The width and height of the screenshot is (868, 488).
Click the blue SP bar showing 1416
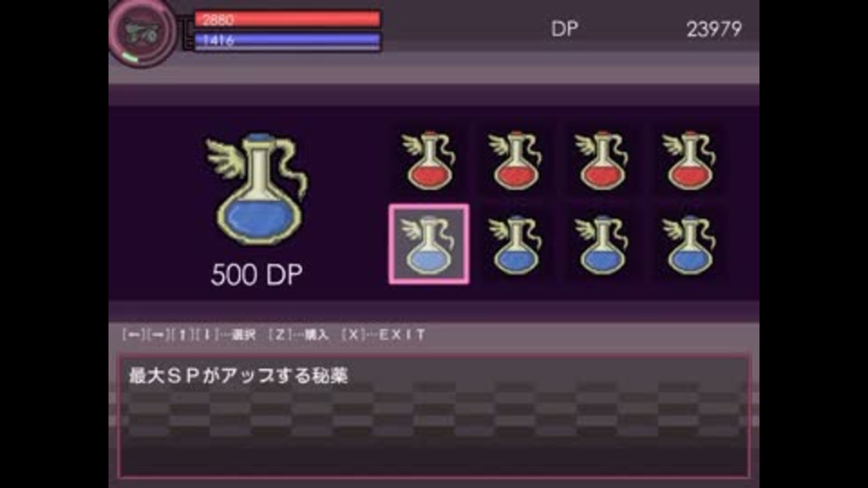288,40
